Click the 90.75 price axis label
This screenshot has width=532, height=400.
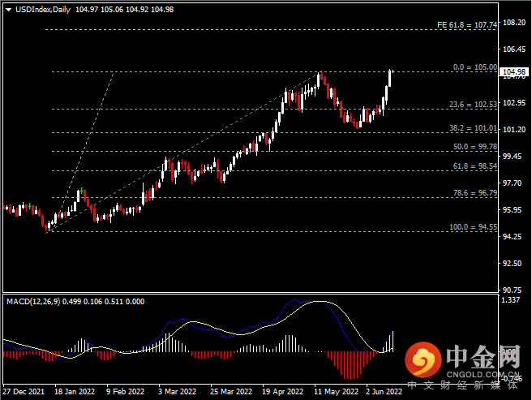pyautogui.click(x=512, y=290)
